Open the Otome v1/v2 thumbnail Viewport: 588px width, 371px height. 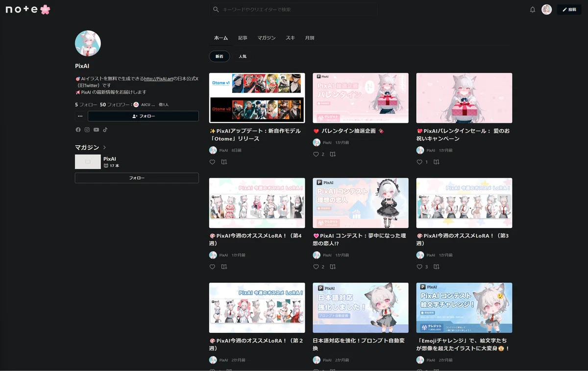point(257,98)
